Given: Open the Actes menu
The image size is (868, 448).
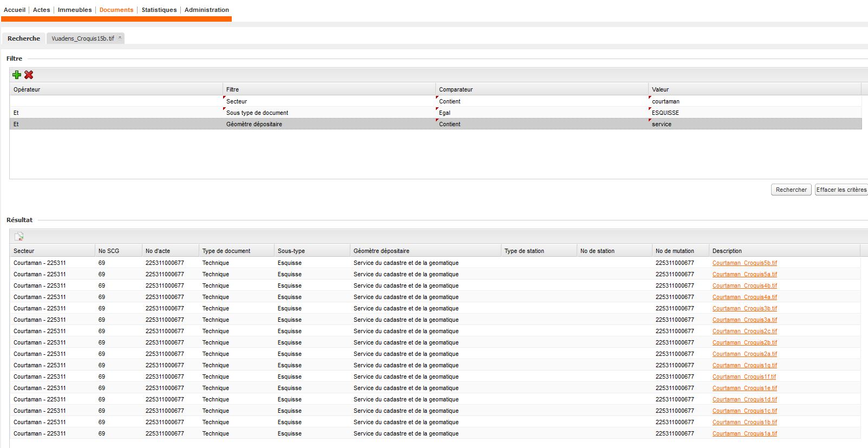Looking at the screenshot, I should [41, 10].
